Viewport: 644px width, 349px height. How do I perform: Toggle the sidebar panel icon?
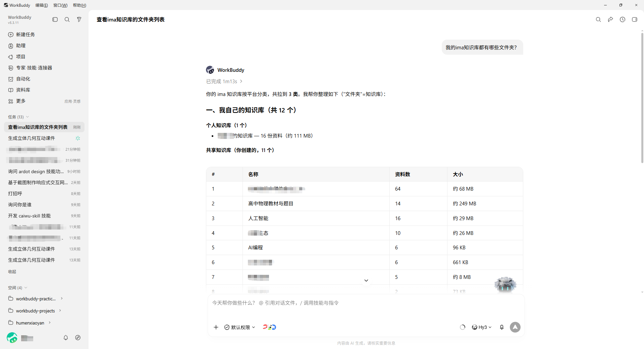point(55,19)
